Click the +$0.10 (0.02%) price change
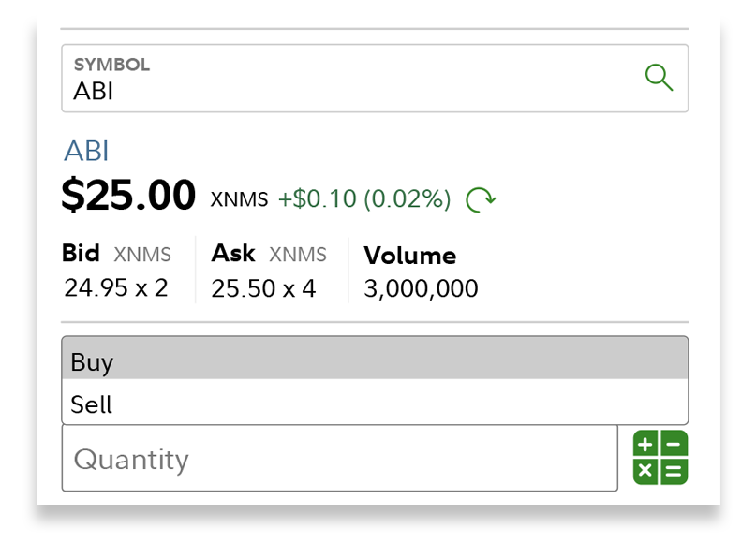This screenshot has width=756, height=543. (364, 198)
